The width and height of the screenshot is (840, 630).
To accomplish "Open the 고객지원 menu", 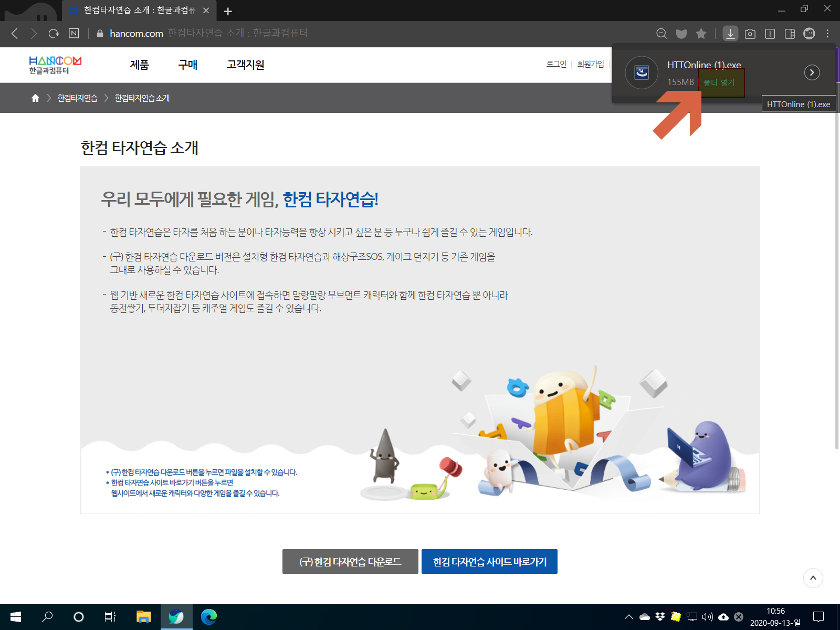I will (246, 65).
